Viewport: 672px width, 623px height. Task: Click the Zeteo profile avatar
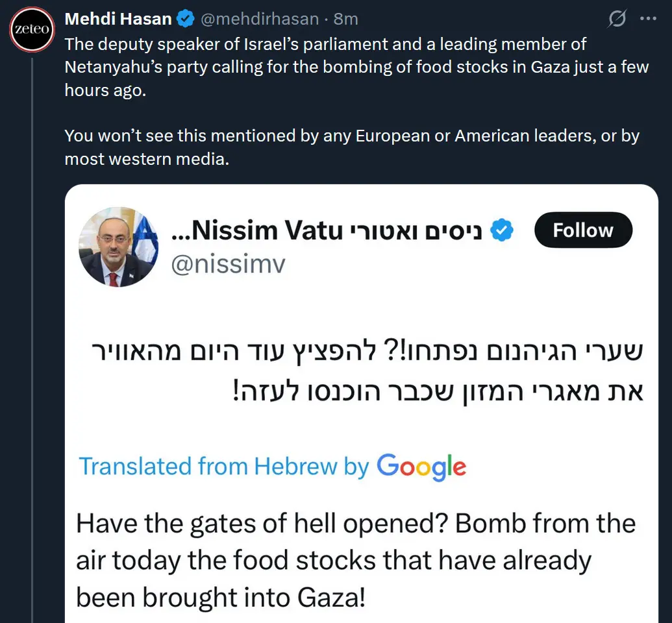coord(32,30)
